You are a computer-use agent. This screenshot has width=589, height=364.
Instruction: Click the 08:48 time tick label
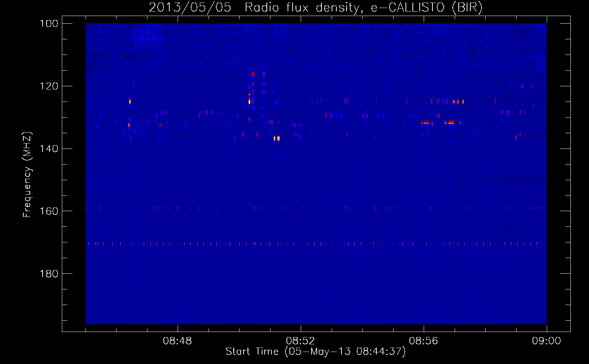pyautogui.click(x=178, y=341)
